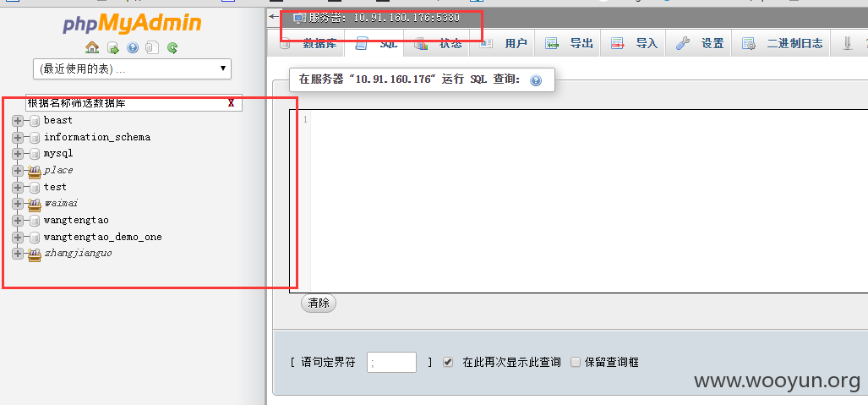Open the 用户 tab
Viewport: 868px width, 405px height.
[502, 44]
